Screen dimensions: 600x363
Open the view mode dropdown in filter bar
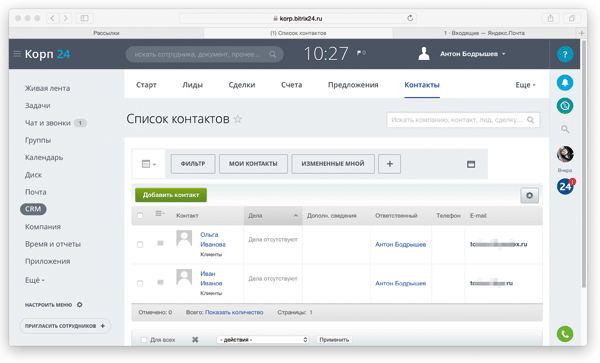[148, 164]
